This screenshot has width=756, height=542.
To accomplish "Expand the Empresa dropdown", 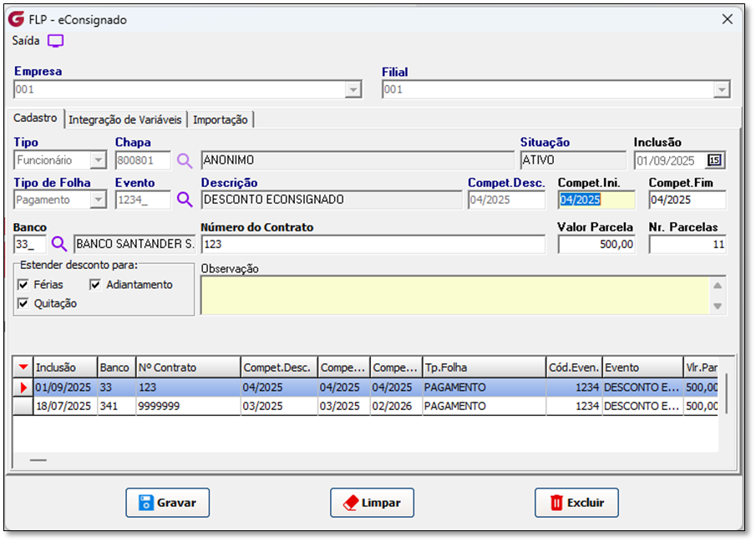I will (x=353, y=89).
